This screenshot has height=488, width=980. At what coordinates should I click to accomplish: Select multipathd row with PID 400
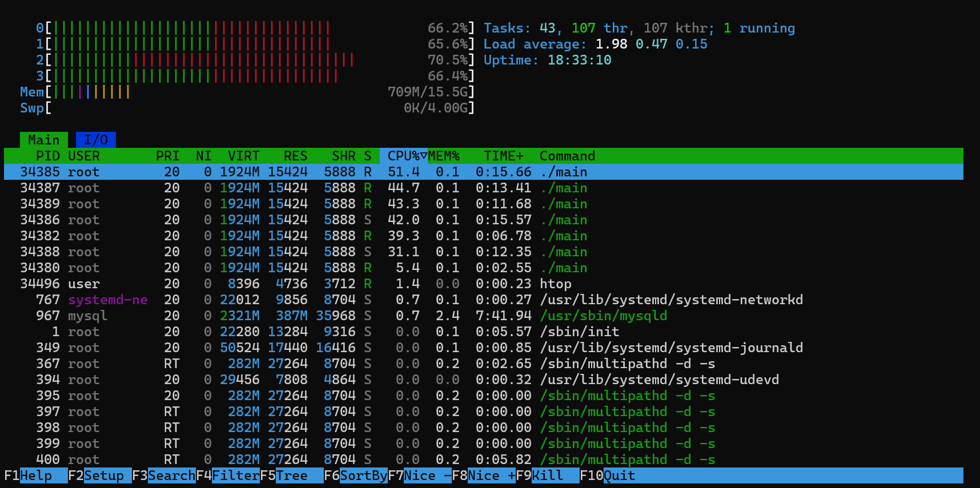click(x=484, y=459)
